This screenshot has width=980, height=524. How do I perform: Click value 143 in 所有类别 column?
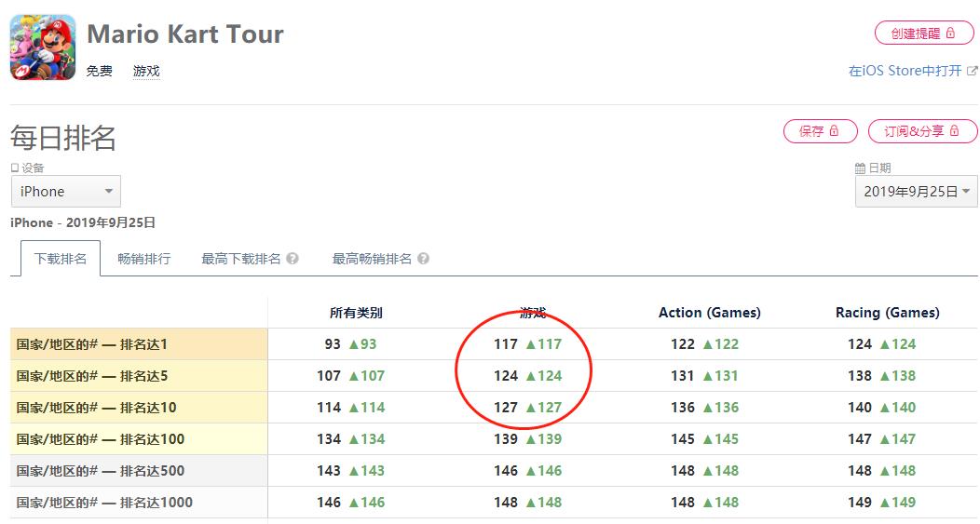coord(329,471)
